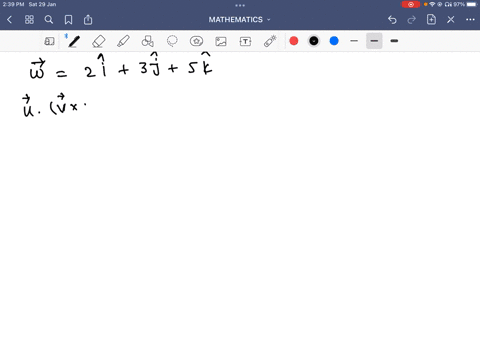Screen dimensions: 480x360
Task: Tap the battery status icon
Action: [x=472, y=4]
